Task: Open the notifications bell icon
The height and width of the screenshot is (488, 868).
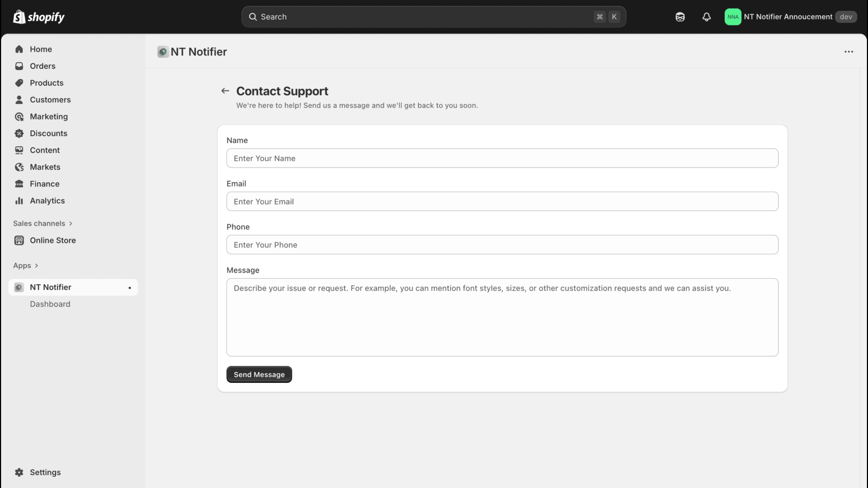Action: [706, 17]
